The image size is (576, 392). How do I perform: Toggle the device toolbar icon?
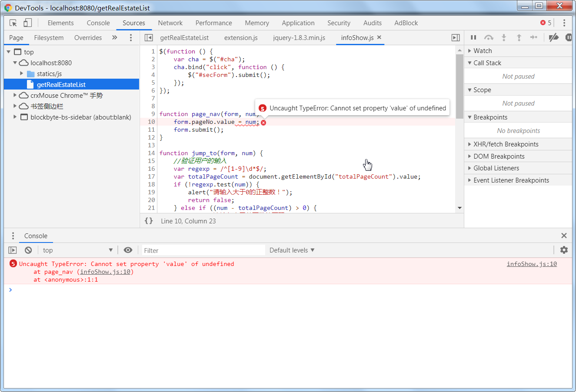click(27, 23)
